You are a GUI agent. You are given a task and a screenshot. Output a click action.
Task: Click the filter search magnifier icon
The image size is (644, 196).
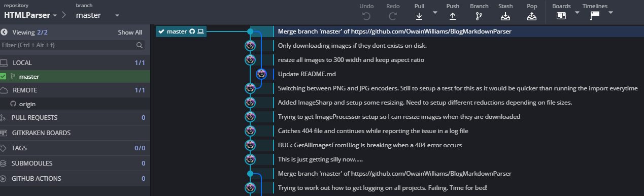140,45
